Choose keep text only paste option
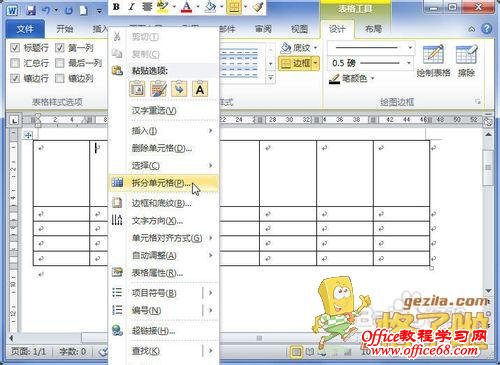The width and height of the screenshot is (500, 365). click(200, 89)
